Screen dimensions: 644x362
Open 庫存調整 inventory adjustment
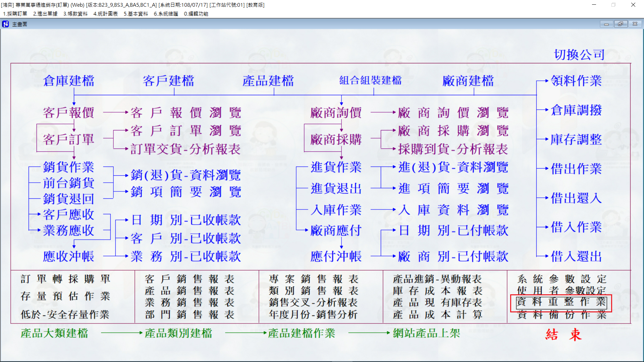(x=576, y=139)
